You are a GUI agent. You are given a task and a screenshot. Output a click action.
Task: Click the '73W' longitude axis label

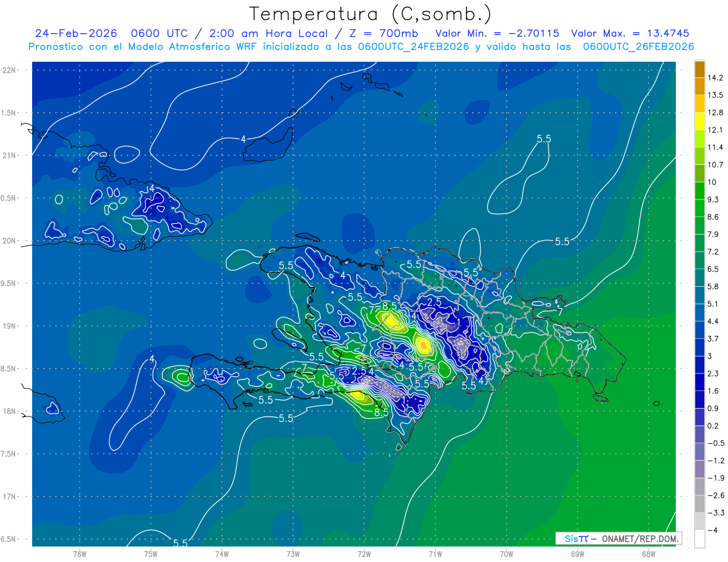click(293, 554)
